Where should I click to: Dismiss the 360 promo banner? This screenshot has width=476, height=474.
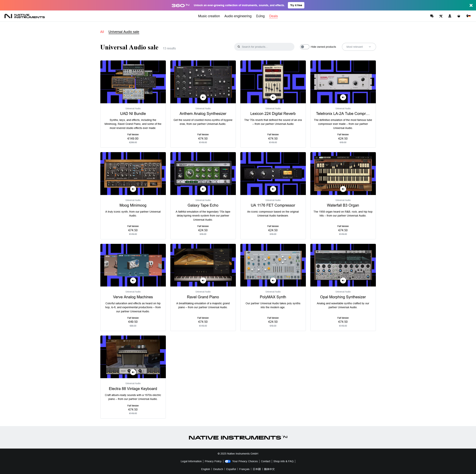[471, 5]
